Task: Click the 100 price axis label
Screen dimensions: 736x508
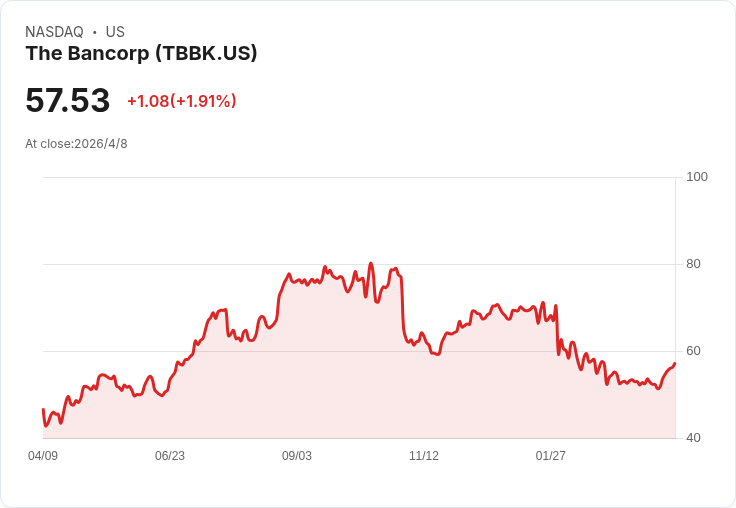Action: (x=697, y=177)
